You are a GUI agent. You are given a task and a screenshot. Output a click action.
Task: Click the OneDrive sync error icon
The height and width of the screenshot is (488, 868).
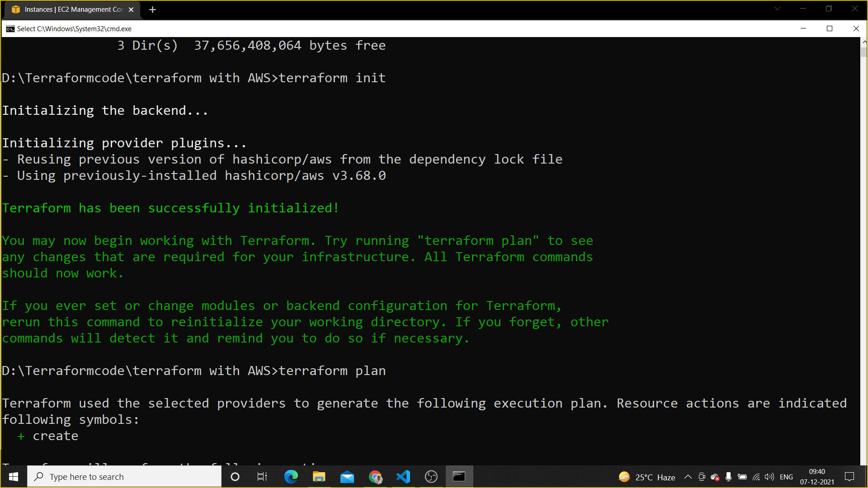pyautogui.click(x=715, y=477)
